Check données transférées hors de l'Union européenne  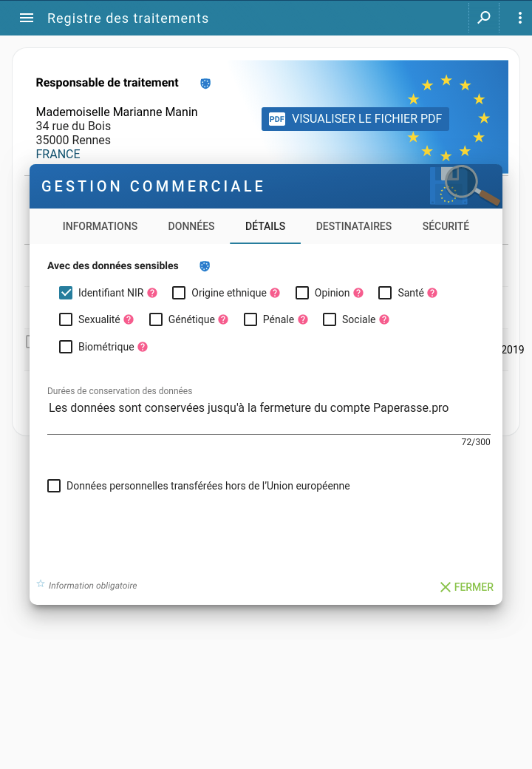54,486
